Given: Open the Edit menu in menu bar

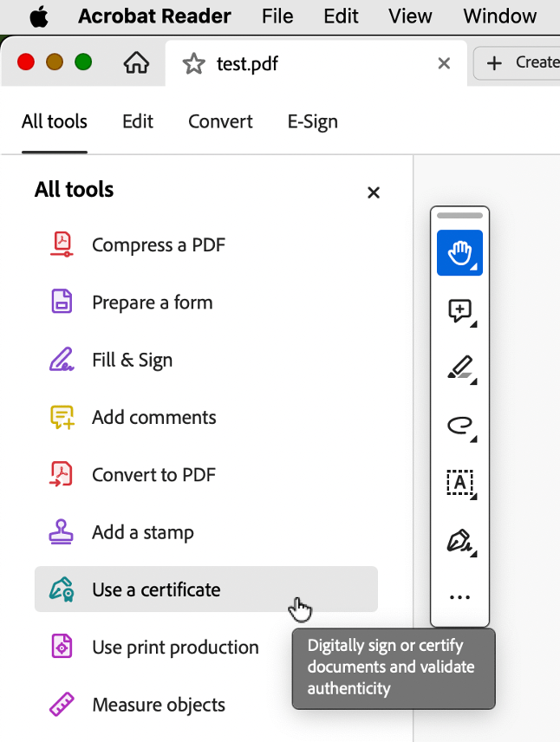Looking at the screenshot, I should (x=341, y=16).
